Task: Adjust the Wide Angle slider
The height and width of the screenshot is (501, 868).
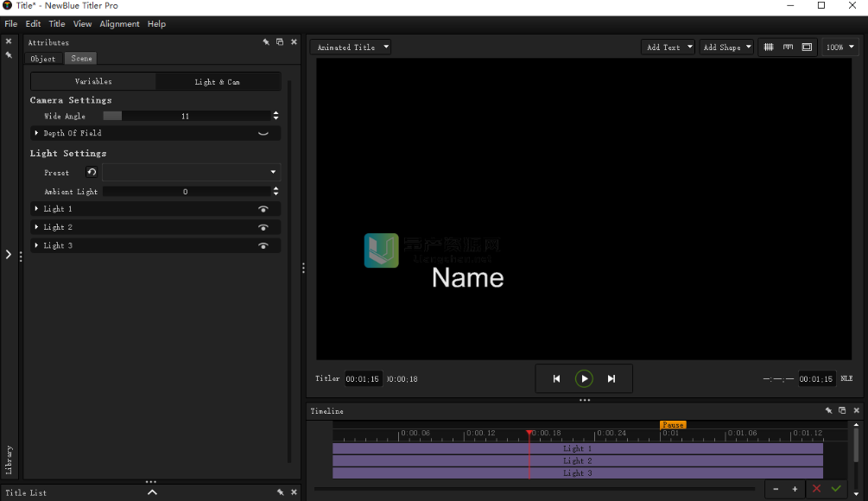Action: pyautogui.click(x=187, y=116)
